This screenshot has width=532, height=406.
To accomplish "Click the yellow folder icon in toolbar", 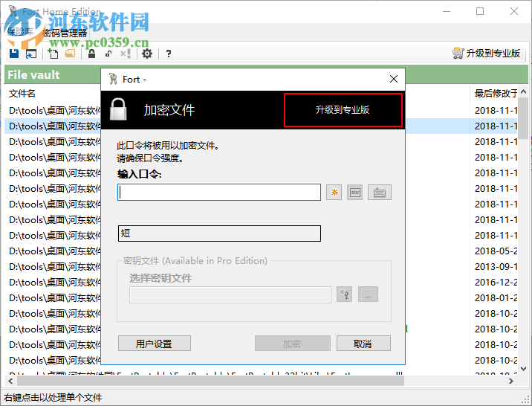I will [71, 54].
